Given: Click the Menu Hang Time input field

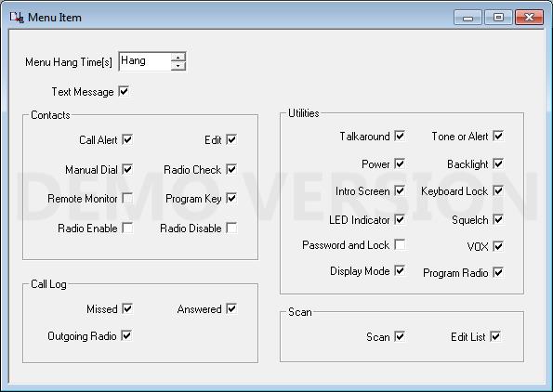Looking at the screenshot, I should pyautogui.click(x=145, y=61).
